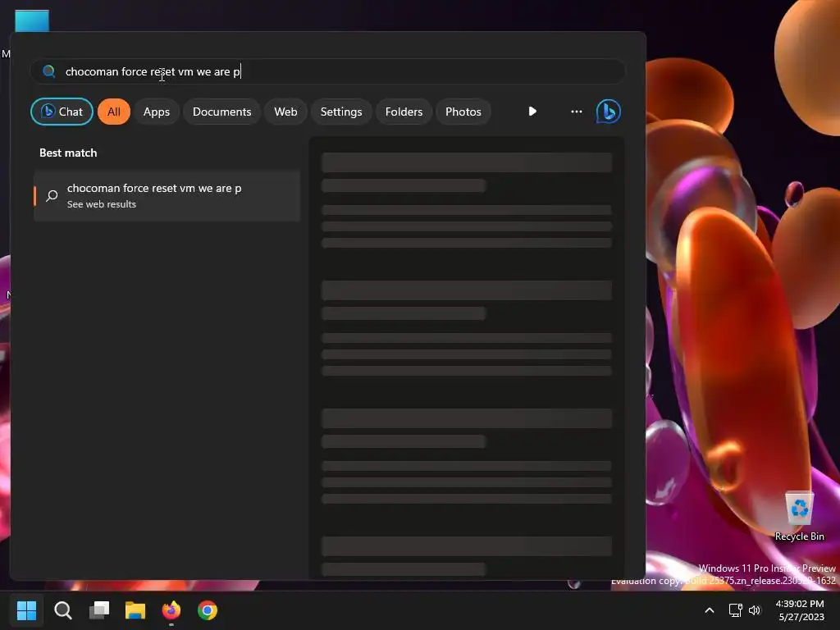Open the three-dot options menu

(x=577, y=112)
